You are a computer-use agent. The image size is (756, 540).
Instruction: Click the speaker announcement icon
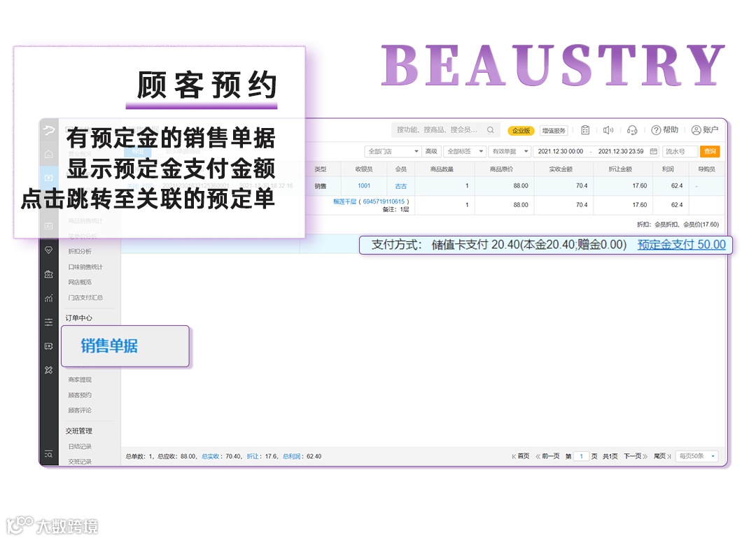point(608,130)
